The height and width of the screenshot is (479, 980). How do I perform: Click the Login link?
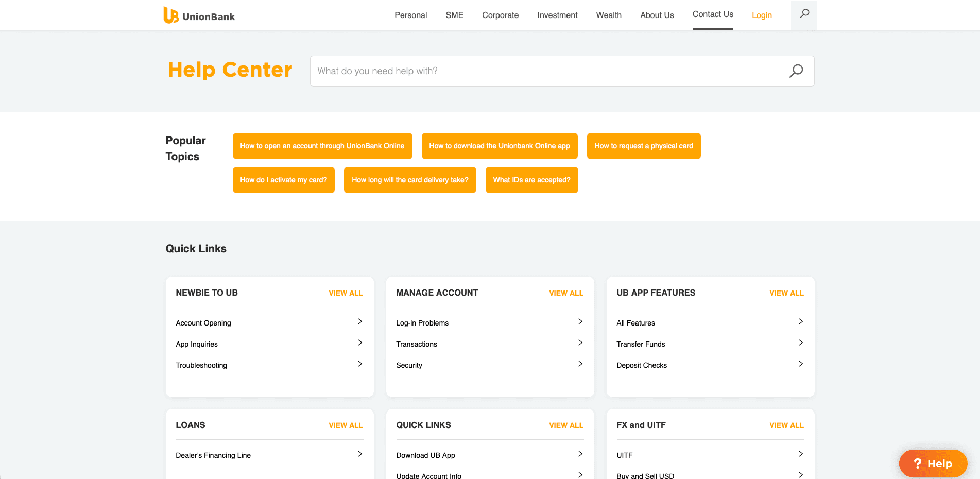click(762, 15)
